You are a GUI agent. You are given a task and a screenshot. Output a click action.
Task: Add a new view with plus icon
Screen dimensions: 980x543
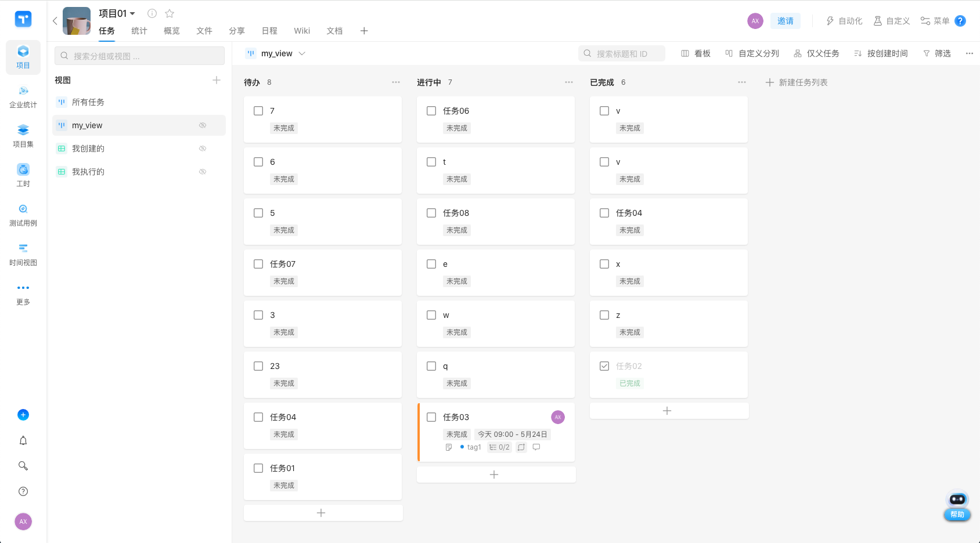pos(217,80)
